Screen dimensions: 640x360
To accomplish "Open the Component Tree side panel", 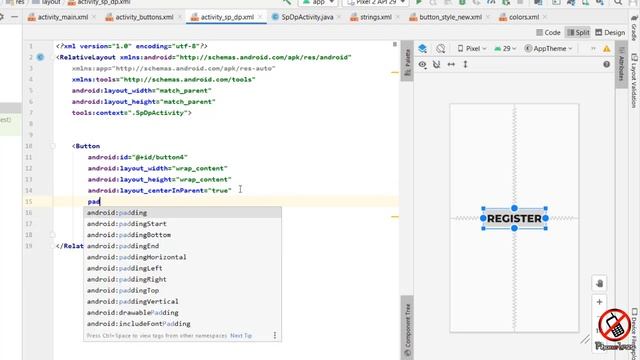I will [407, 329].
